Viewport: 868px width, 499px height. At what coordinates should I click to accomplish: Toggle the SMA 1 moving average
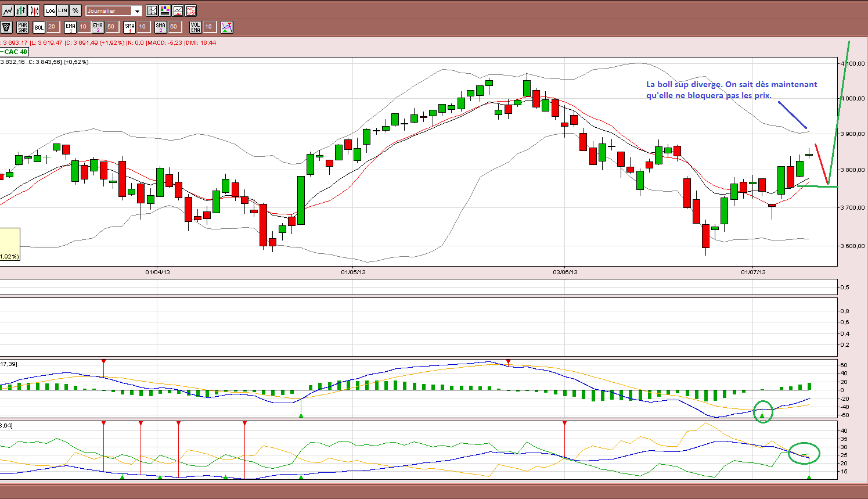pyautogui.click(x=129, y=27)
